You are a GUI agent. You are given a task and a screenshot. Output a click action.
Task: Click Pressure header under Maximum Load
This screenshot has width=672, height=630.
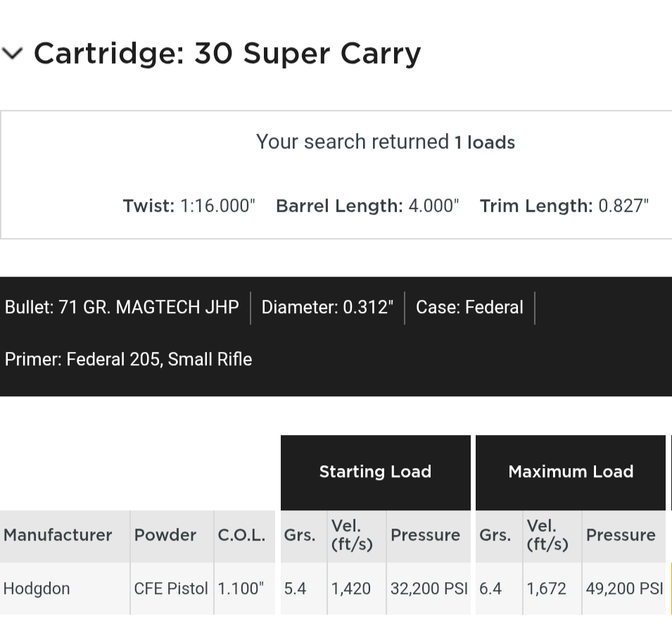tap(623, 536)
